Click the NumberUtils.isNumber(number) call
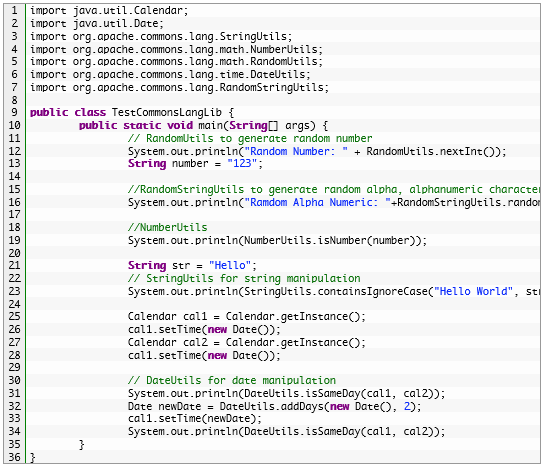Screen dimensions: 545x468 [332, 240]
